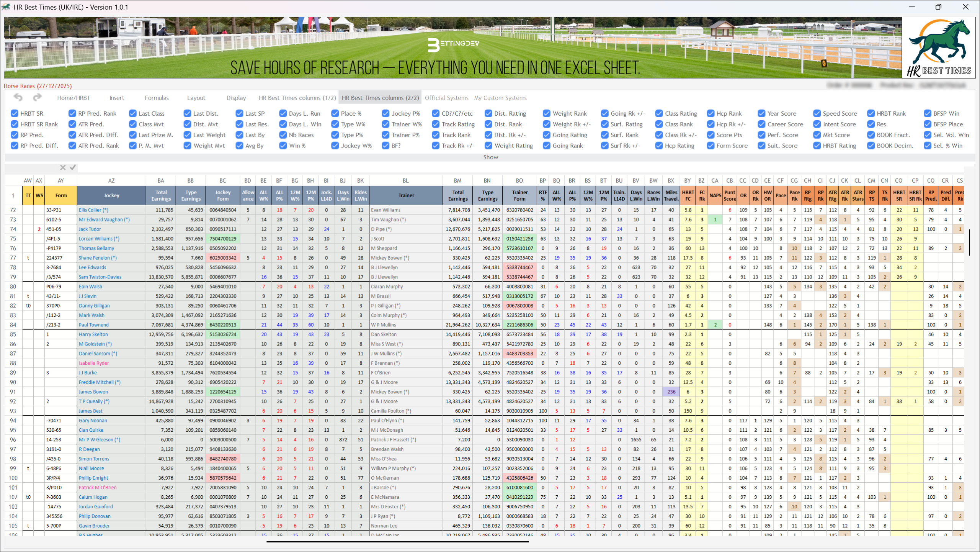Click the Show button
Viewport: 980px width, 552px height.
[x=490, y=157]
